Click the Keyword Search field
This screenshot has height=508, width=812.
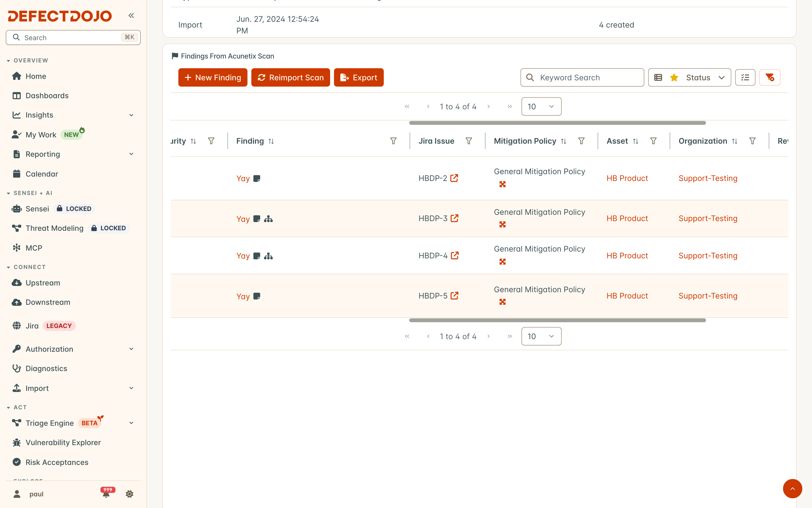click(582, 78)
